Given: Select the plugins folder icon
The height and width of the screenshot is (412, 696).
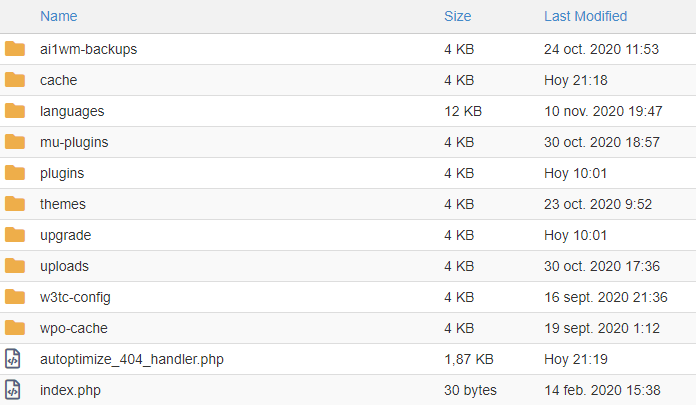Looking at the screenshot, I should [15, 173].
